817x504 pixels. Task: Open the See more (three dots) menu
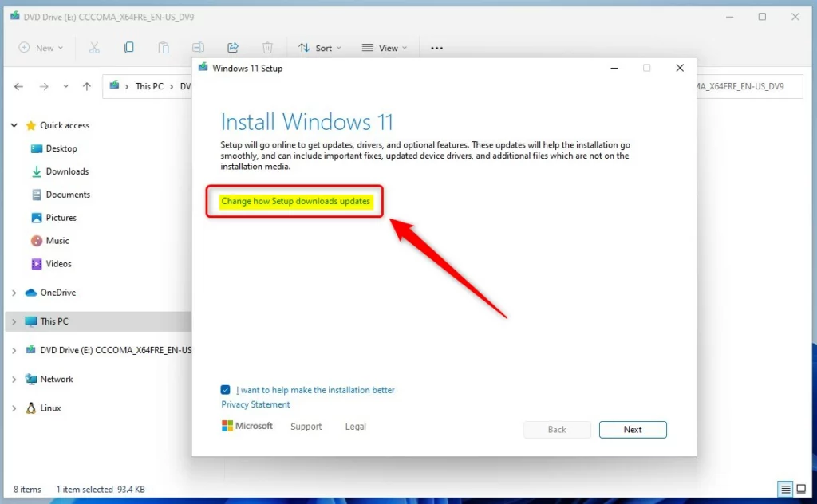click(436, 48)
